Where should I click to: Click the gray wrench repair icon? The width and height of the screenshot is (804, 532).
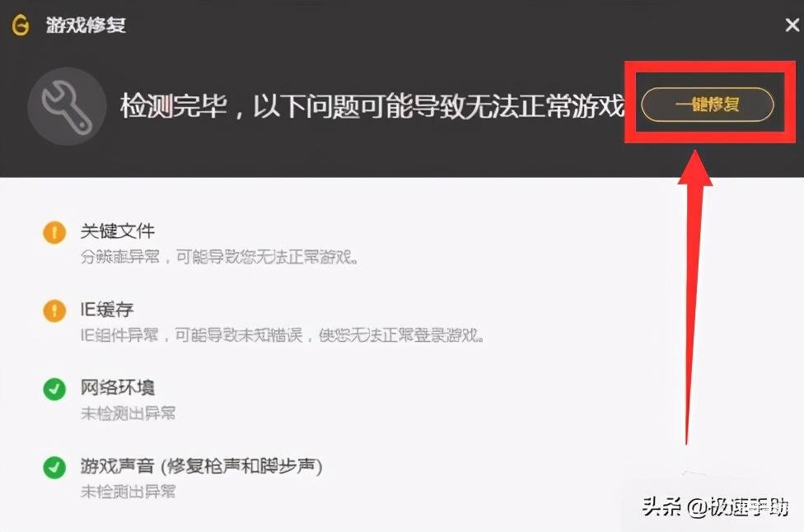click(67, 106)
